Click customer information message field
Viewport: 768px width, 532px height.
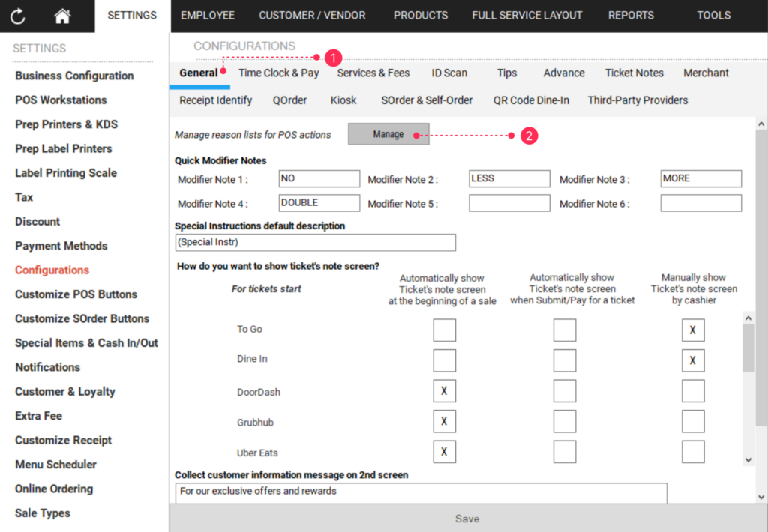tap(421, 492)
